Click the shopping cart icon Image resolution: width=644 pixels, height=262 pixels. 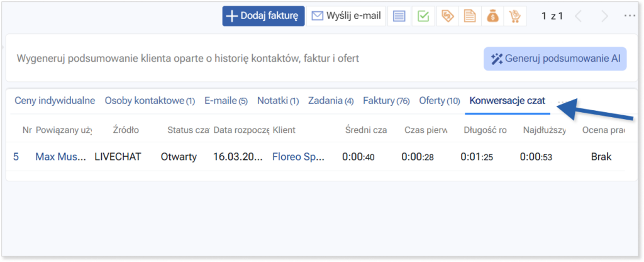point(515,16)
